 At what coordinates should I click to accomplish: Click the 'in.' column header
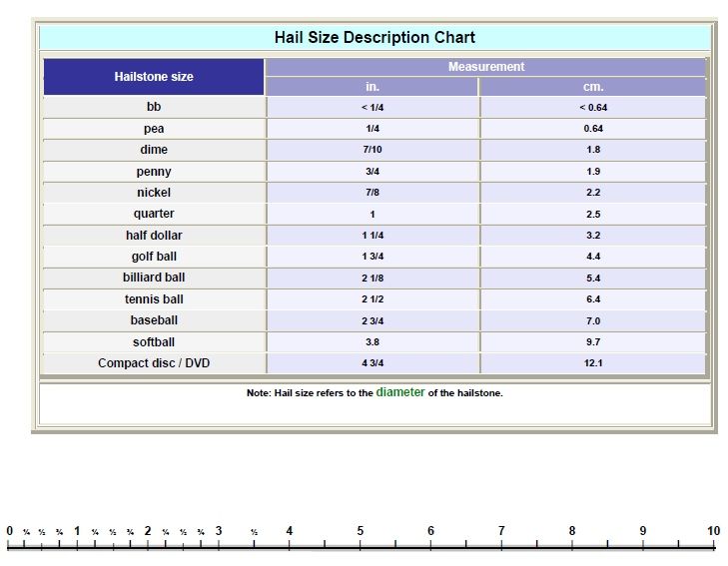tap(372, 87)
